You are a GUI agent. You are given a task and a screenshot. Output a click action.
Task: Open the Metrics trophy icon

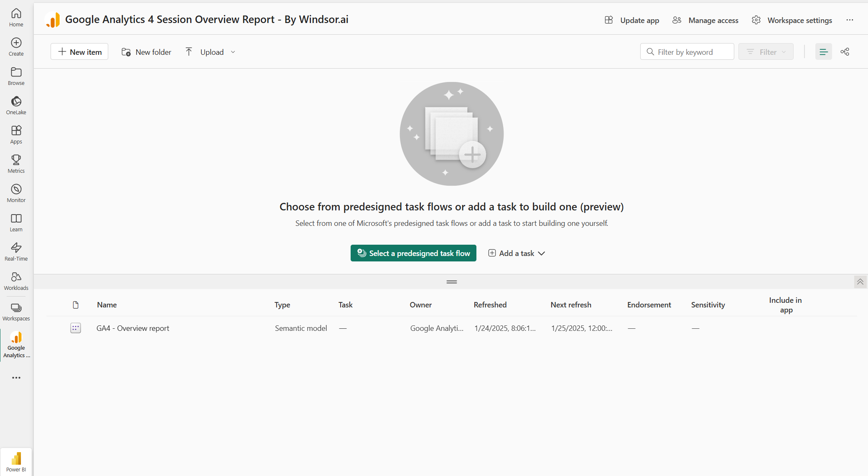click(x=16, y=164)
